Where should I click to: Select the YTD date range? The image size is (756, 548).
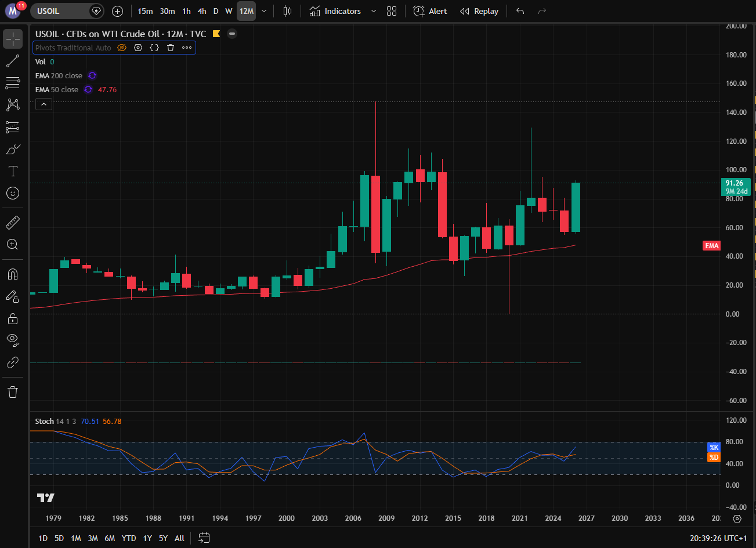point(129,538)
